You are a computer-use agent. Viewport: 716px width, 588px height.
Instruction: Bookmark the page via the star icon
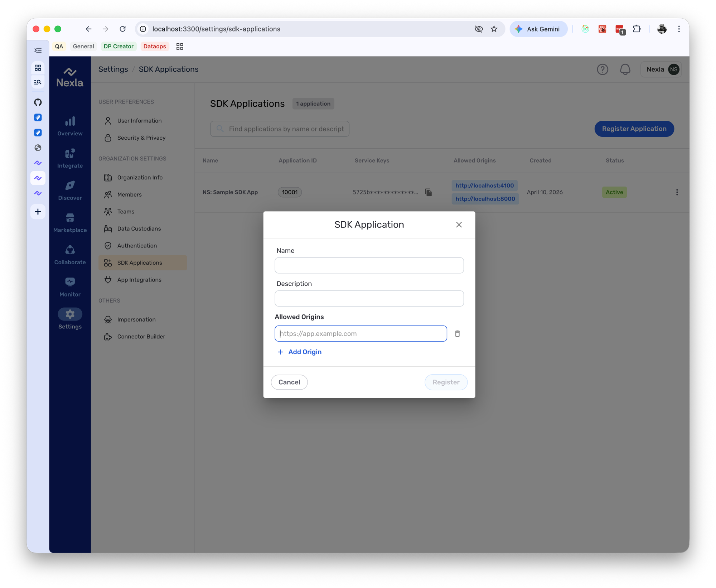(494, 29)
